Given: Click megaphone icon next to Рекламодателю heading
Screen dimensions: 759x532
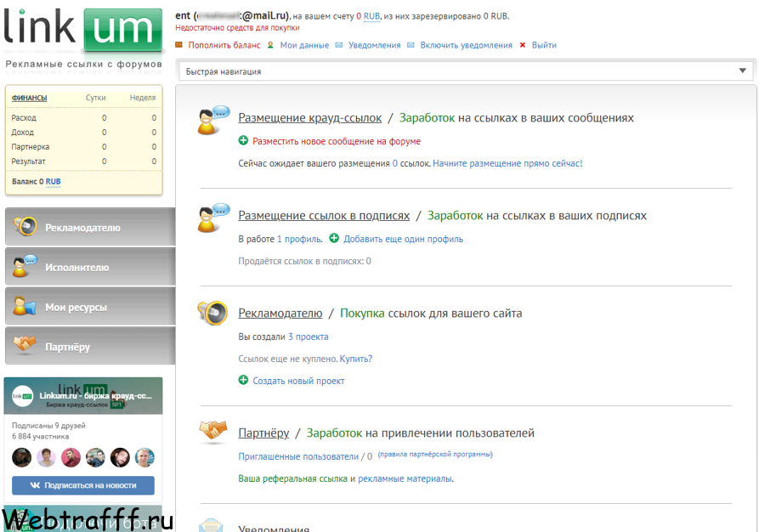Looking at the screenshot, I should [212, 313].
